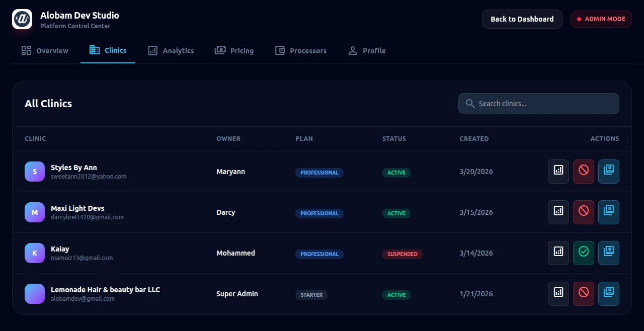Click PROFESSIONAL badge in Kaiay row
The width and height of the screenshot is (644, 331).
pos(319,254)
